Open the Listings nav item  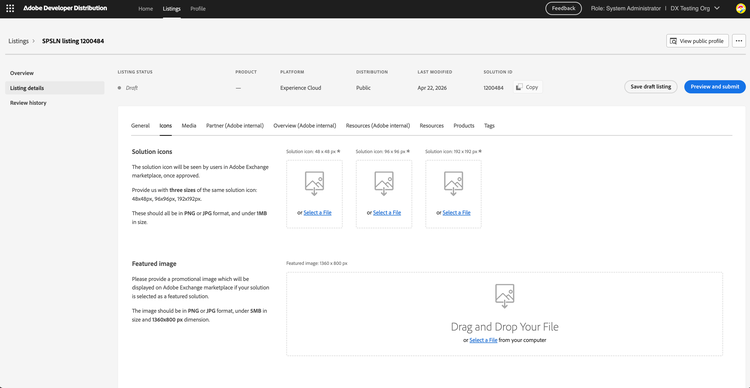[x=172, y=9]
